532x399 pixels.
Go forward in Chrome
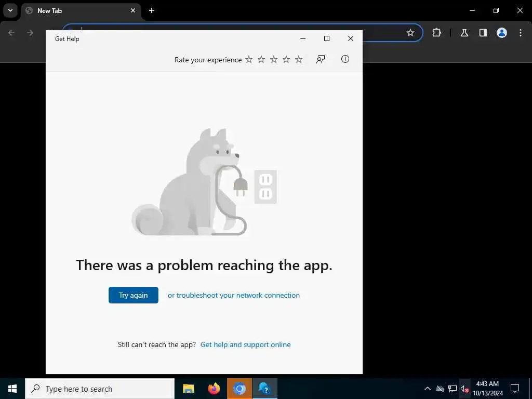pyautogui.click(x=30, y=33)
